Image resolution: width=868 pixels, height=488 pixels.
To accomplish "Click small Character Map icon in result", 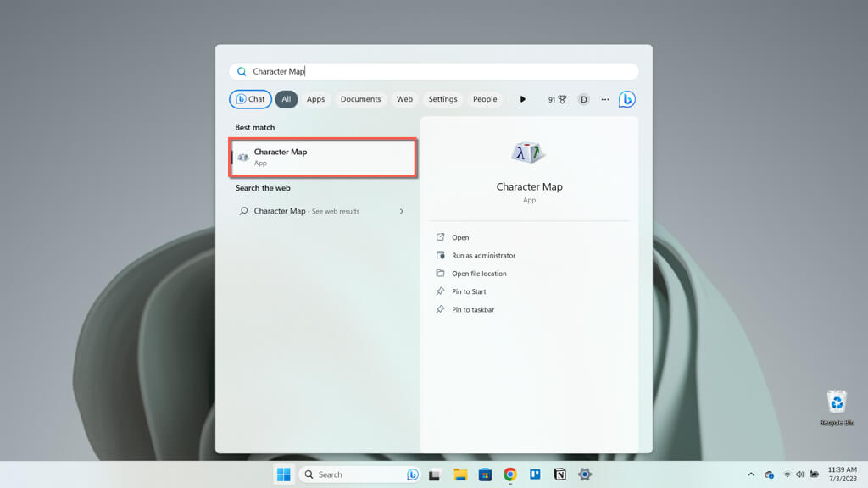I will (243, 158).
